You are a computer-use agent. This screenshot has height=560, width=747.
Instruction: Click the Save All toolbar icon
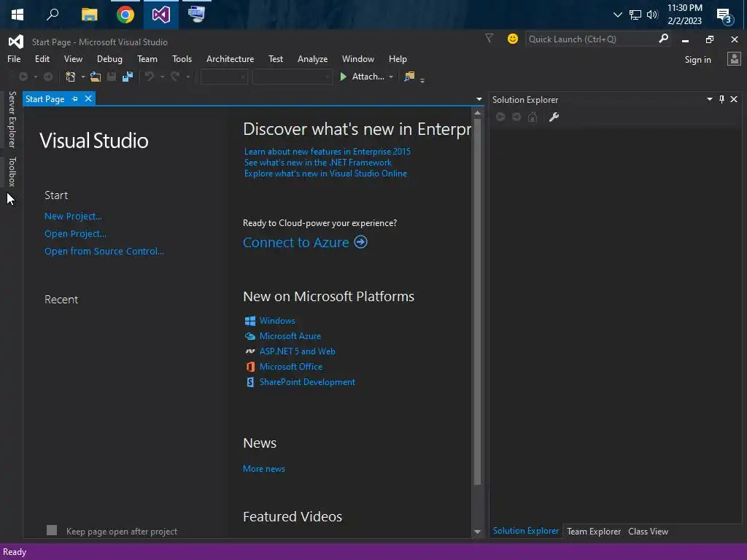[x=128, y=77]
